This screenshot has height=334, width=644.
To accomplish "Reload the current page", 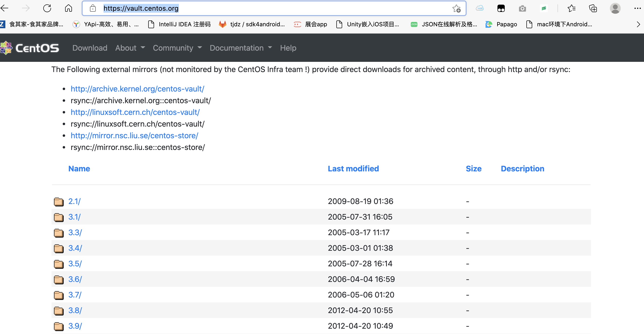I will pyautogui.click(x=47, y=8).
